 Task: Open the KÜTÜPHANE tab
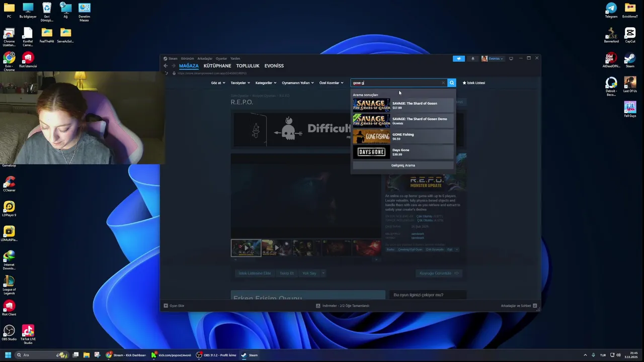point(217,66)
